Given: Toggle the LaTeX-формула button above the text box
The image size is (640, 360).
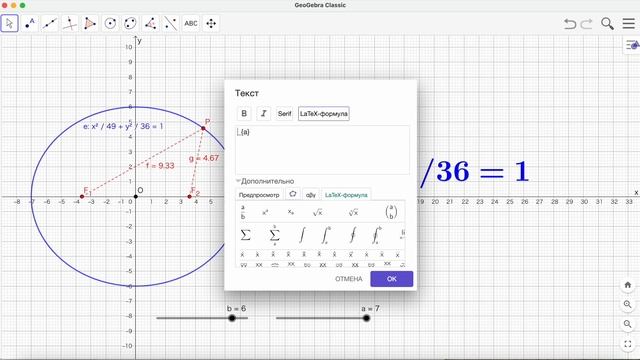Looking at the screenshot, I should coord(324,113).
